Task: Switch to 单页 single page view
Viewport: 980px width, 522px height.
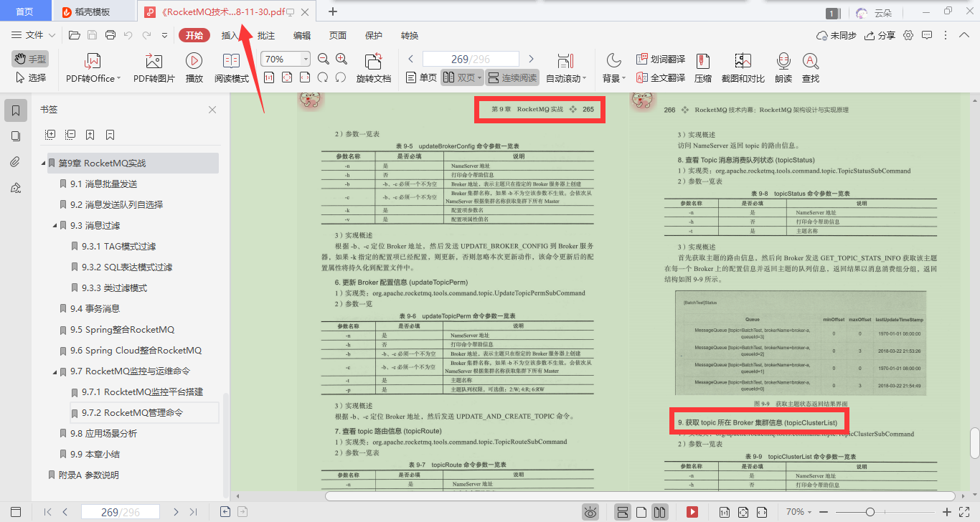Action: click(421, 77)
